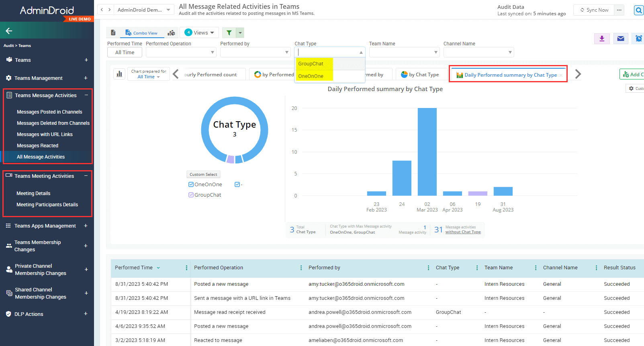Click the Add Chart button
The width and height of the screenshot is (644, 346).
pos(632,74)
